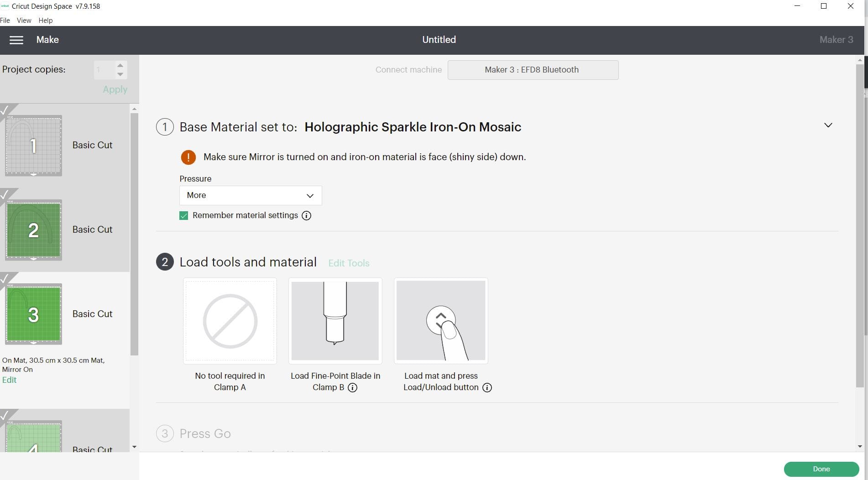Open info about Remember material settings

[x=307, y=216]
